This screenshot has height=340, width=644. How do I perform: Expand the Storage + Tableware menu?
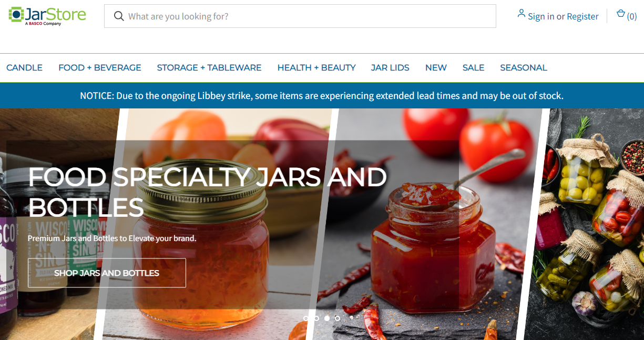(209, 68)
